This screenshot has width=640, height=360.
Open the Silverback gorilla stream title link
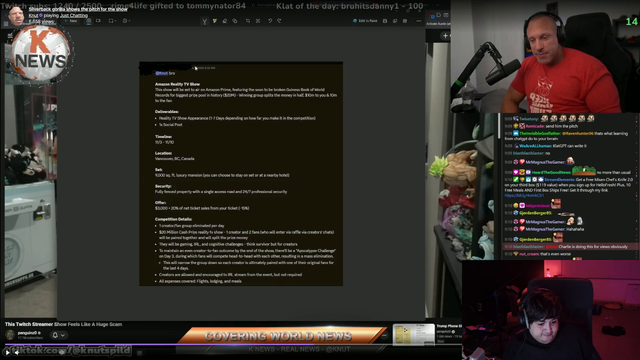point(78,9)
